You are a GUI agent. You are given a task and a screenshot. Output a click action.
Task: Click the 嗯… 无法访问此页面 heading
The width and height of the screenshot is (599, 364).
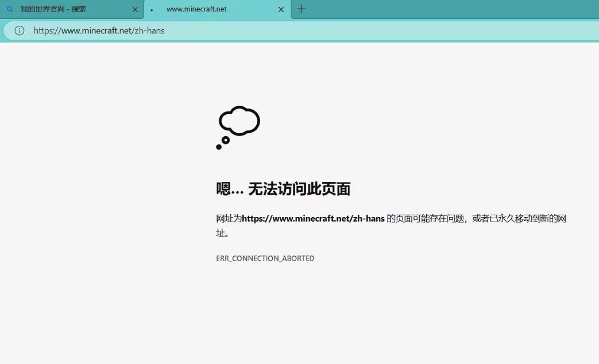tap(283, 189)
